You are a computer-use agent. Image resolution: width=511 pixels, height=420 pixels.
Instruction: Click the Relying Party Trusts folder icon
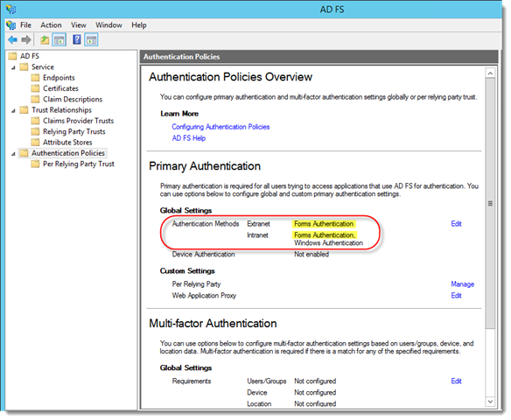pos(35,131)
